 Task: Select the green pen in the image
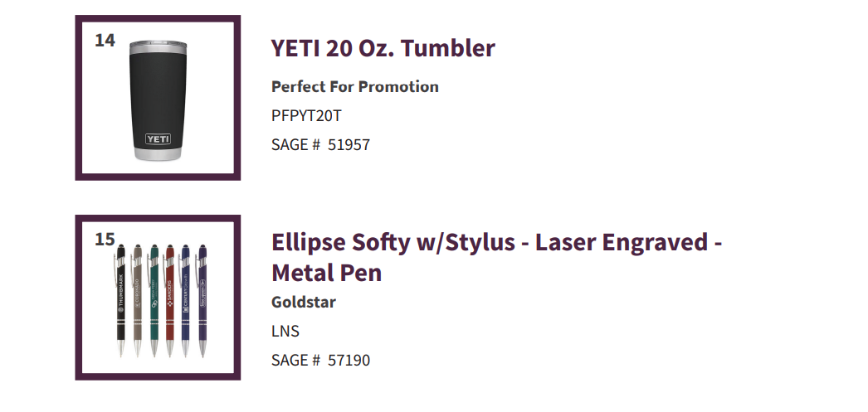click(x=154, y=300)
